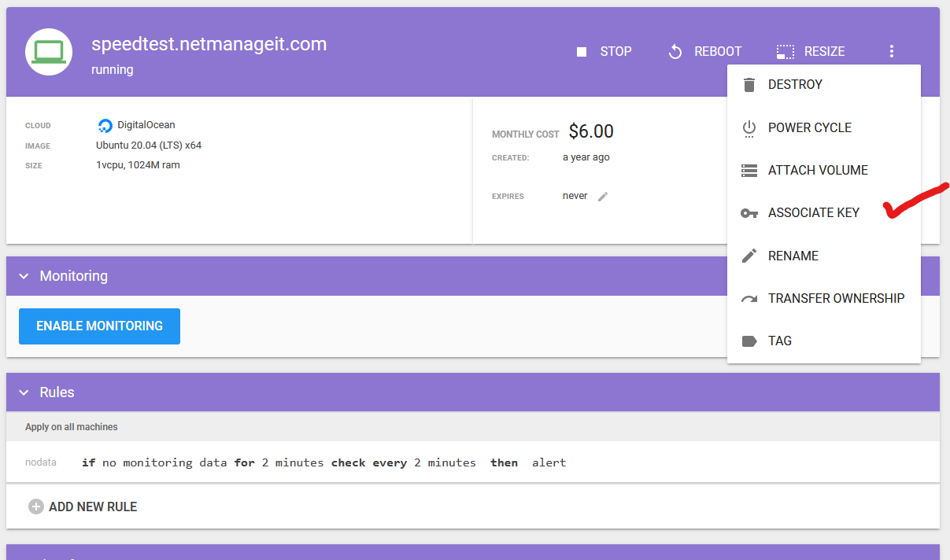Click the plus icon for adding a rule
This screenshot has height=560, width=950.
35,507
